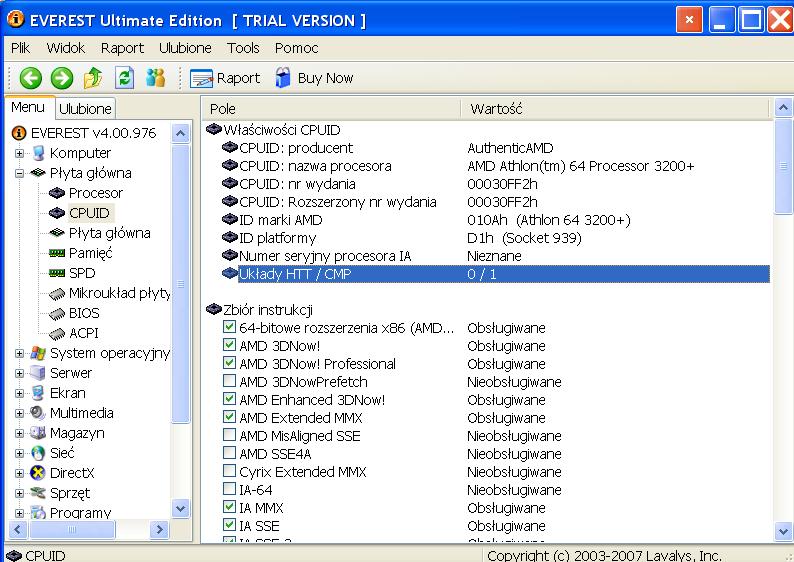Click the details list scroll-down arrow
Screen dimensions: 794x562
click(x=783, y=532)
